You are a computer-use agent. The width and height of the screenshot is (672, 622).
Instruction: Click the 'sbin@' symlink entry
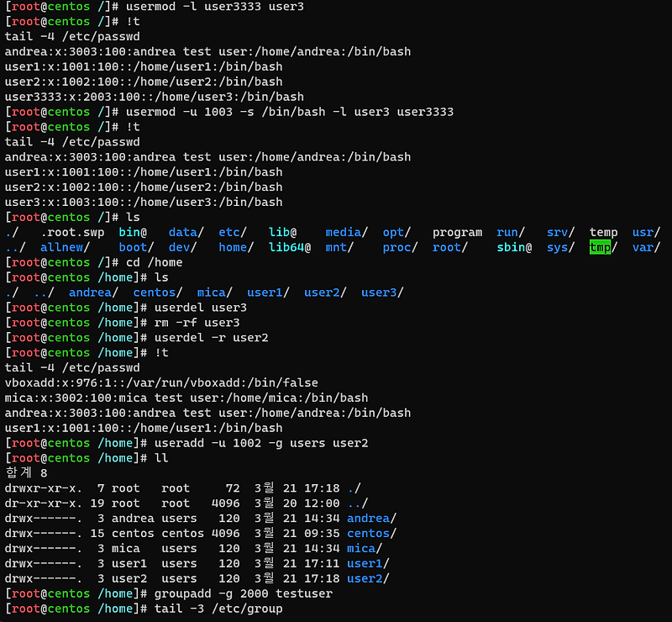[514, 247]
